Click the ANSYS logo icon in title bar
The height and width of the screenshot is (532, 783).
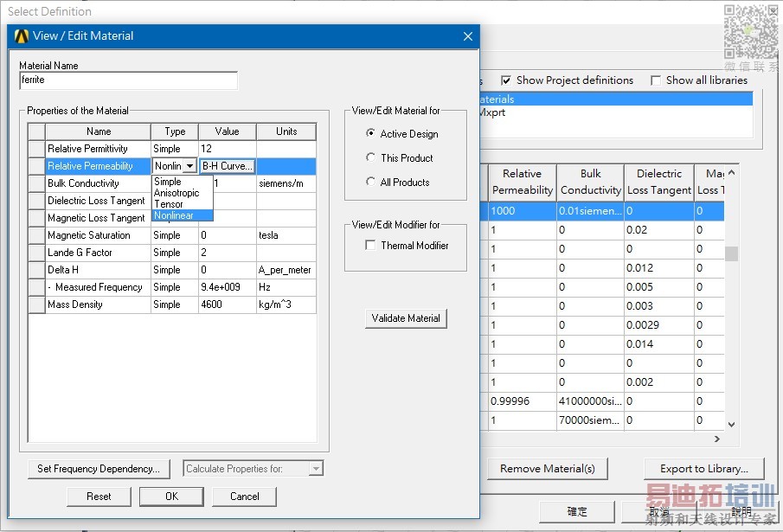point(22,36)
